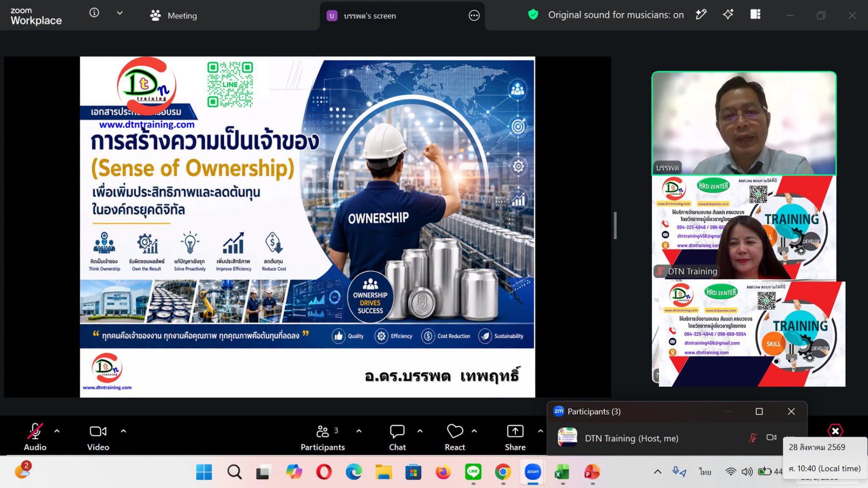
Task: Toggle Original sound for musicians
Action: click(616, 15)
